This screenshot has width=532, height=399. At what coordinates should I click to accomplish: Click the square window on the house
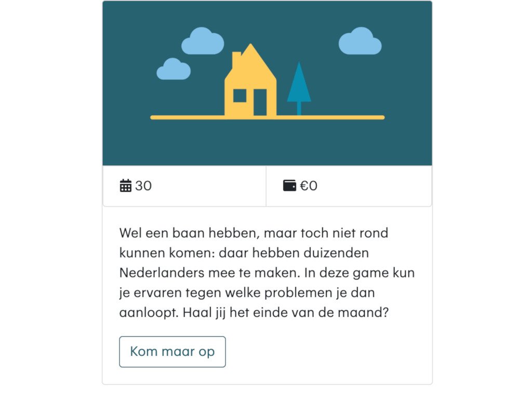tap(240, 96)
